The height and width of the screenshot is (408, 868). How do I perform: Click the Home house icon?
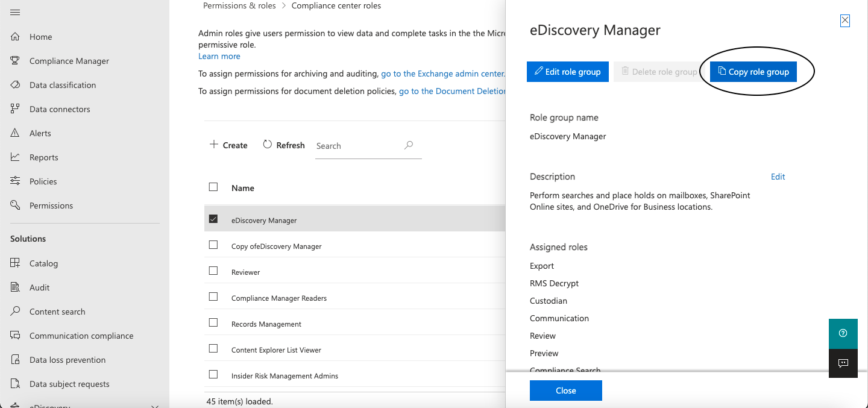pyautogui.click(x=15, y=37)
